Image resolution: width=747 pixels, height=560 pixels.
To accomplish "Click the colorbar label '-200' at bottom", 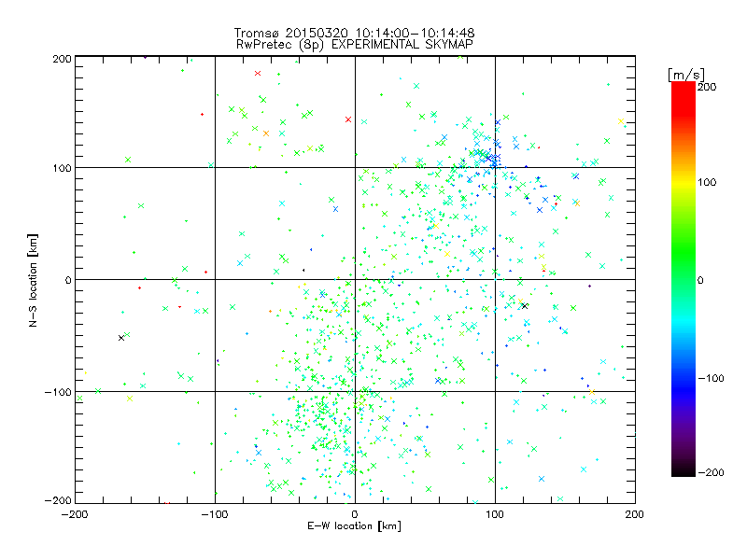I will 711,472.
